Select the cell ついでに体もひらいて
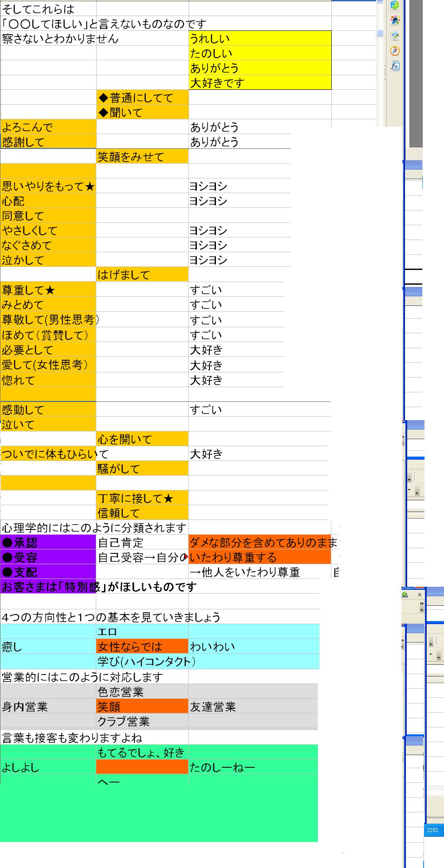The height and width of the screenshot is (868, 444). tap(48, 454)
